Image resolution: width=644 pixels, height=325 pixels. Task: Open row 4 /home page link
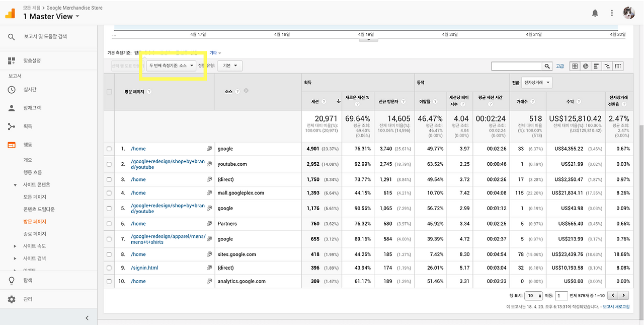138,193
